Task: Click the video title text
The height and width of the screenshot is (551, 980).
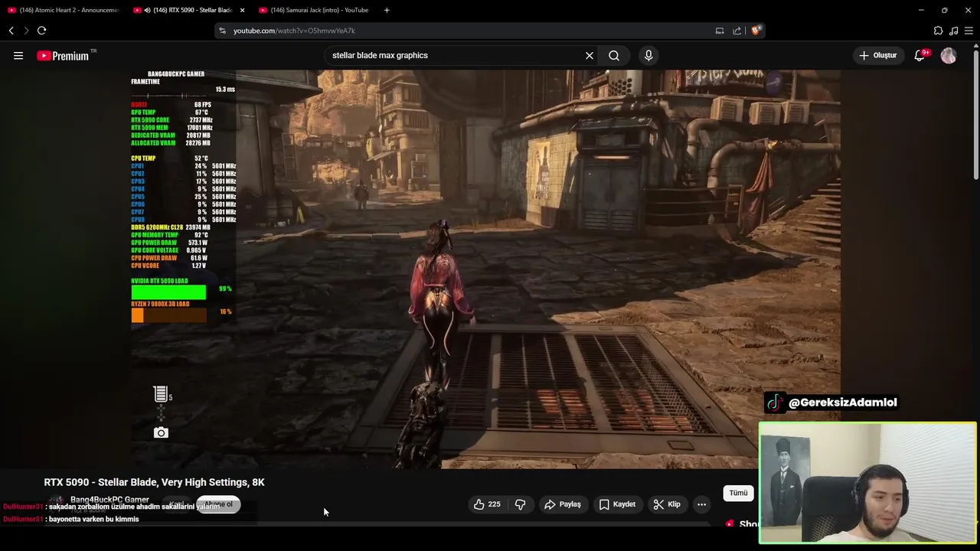Action: click(154, 482)
